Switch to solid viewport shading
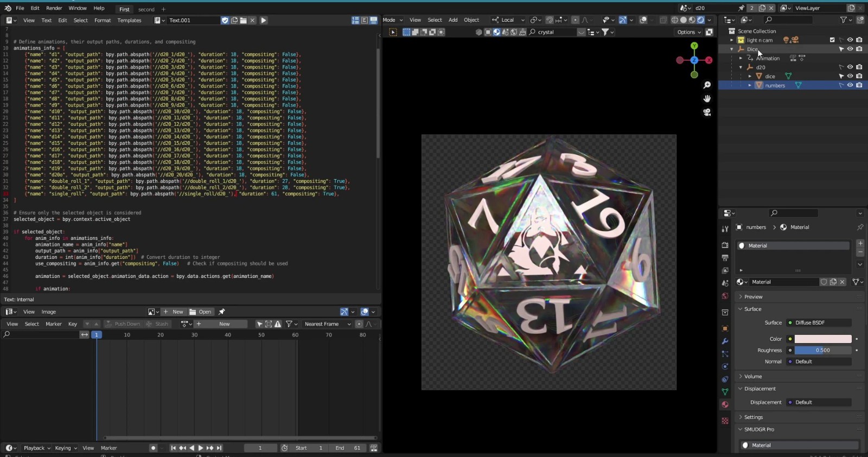This screenshot has height=457, width=868. tap(684, 20)
